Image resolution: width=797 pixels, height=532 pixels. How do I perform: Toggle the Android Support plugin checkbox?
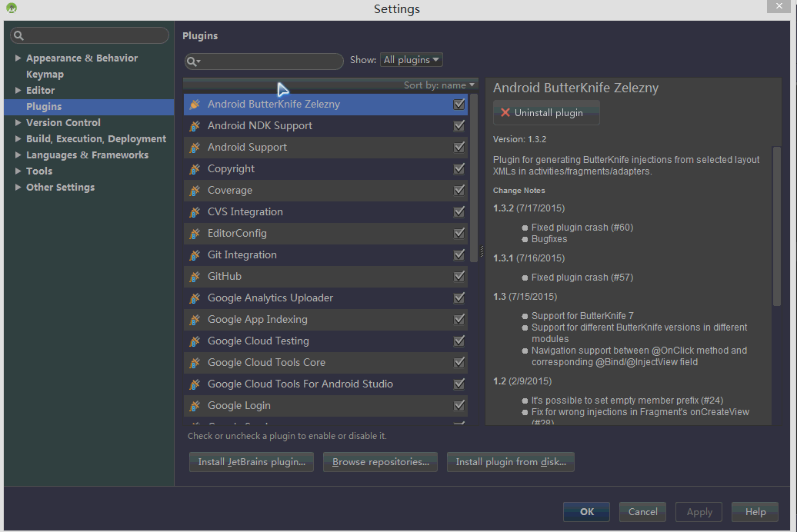pos(459,148)
